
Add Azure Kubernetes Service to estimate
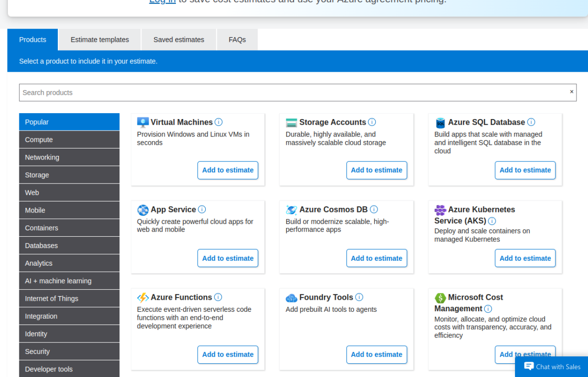(525, 258)
